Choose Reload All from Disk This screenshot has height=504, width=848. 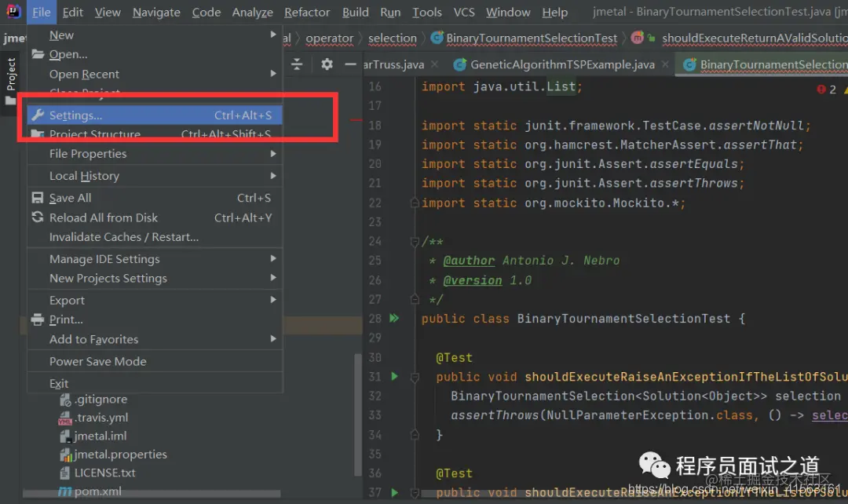click(x=155, y=217)
